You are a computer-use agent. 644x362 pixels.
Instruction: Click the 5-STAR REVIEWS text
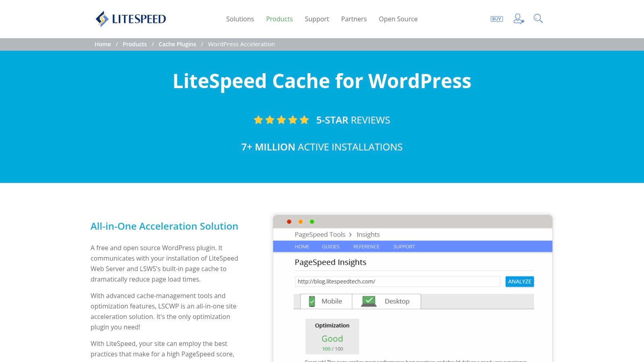pyautogui.click(x=353, y=120)
